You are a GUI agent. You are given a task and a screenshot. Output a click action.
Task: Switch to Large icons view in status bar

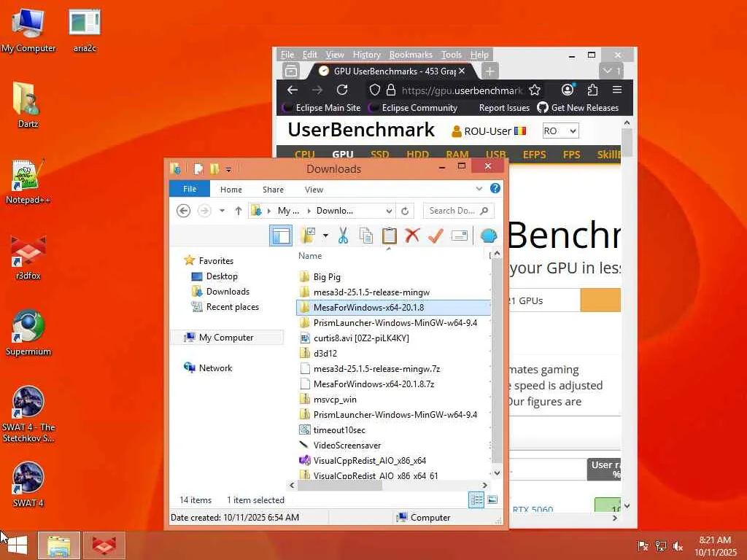(x=492, y=499)
